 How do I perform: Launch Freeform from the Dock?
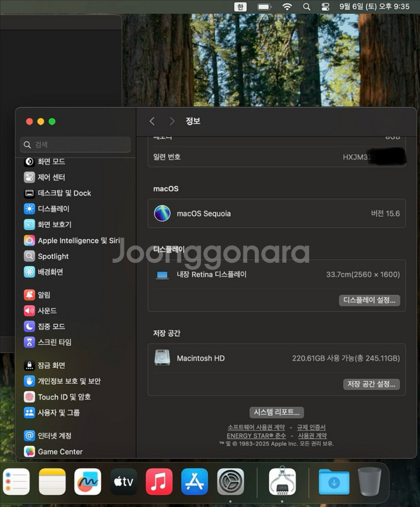(x=87, y=482)
